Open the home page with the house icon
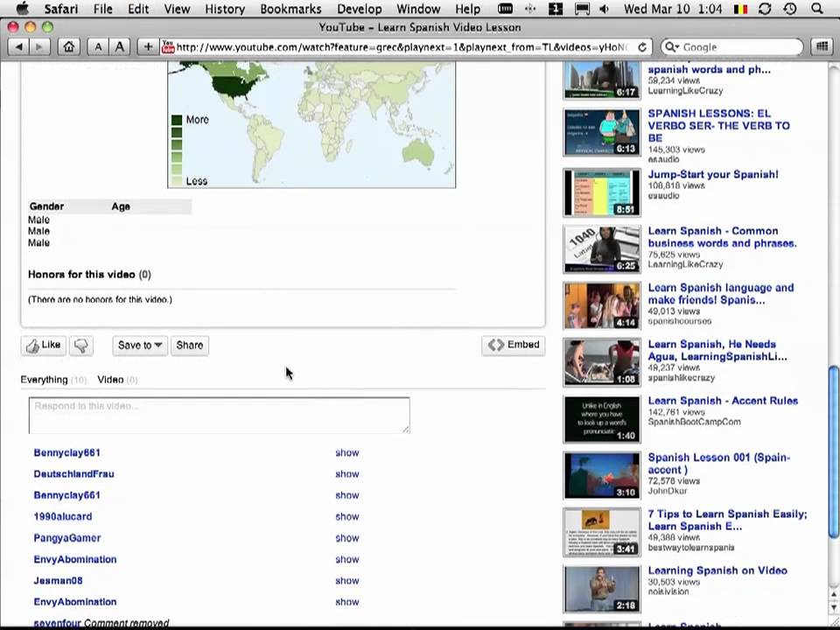Image resolution: width=840 pixels, height=630 pixels. pyautogui.click(x=68, y=47)
